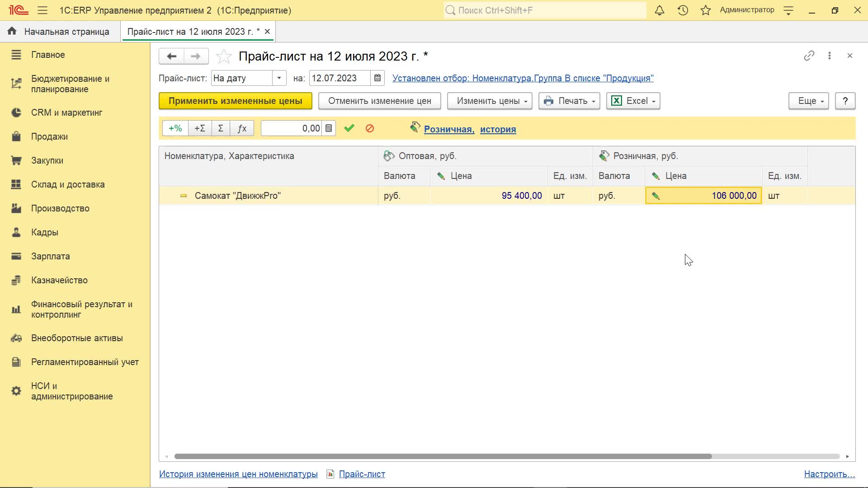Add price list to favorites star
This screenshot has width=868, height=488.
[224, 56]
